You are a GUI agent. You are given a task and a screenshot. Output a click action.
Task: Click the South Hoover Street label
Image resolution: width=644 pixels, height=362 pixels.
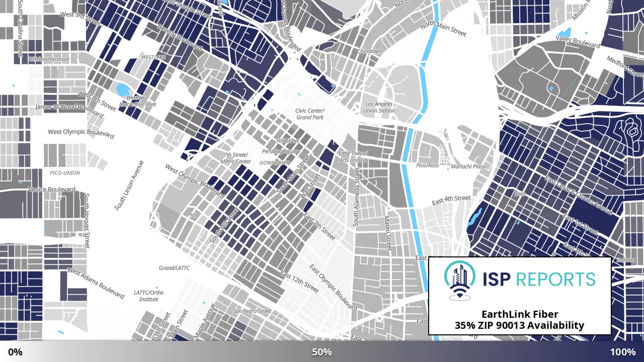(86, 221)
